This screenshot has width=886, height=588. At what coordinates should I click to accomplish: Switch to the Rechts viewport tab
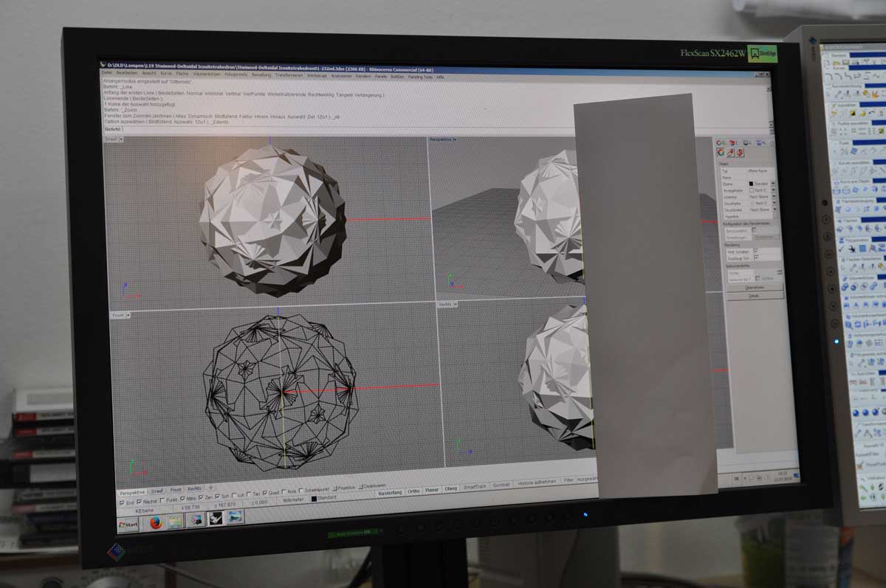coord(194,488)
